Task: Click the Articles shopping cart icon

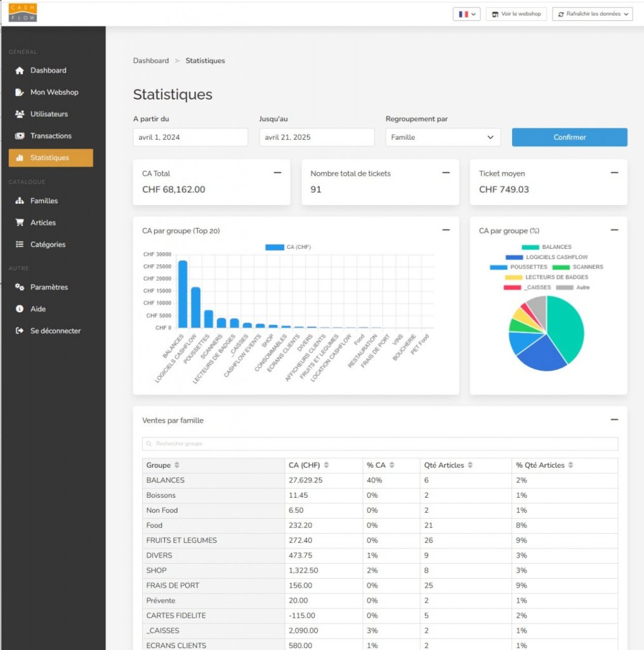Action: (x=19, y=223)
